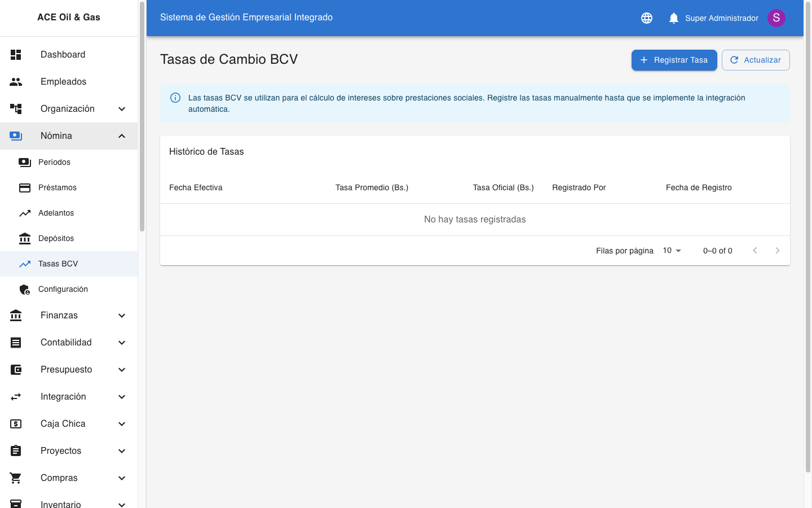Expand the Contabilidad section
Screen dimensions: 812x508
point(122,343)
